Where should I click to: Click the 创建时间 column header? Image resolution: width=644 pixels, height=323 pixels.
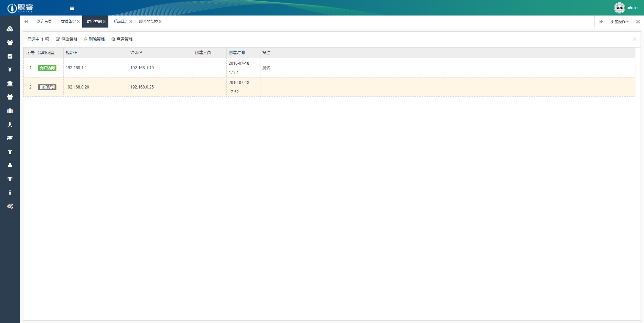pos(243,53)
